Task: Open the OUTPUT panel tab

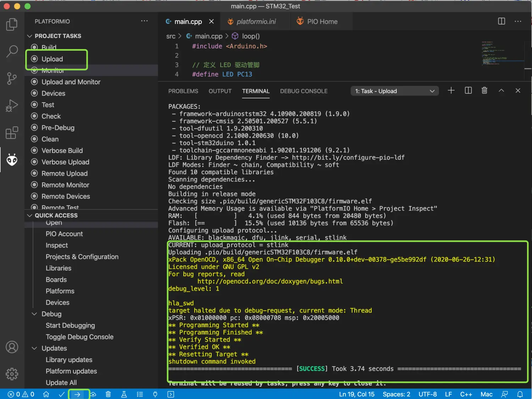Action: 220,91
